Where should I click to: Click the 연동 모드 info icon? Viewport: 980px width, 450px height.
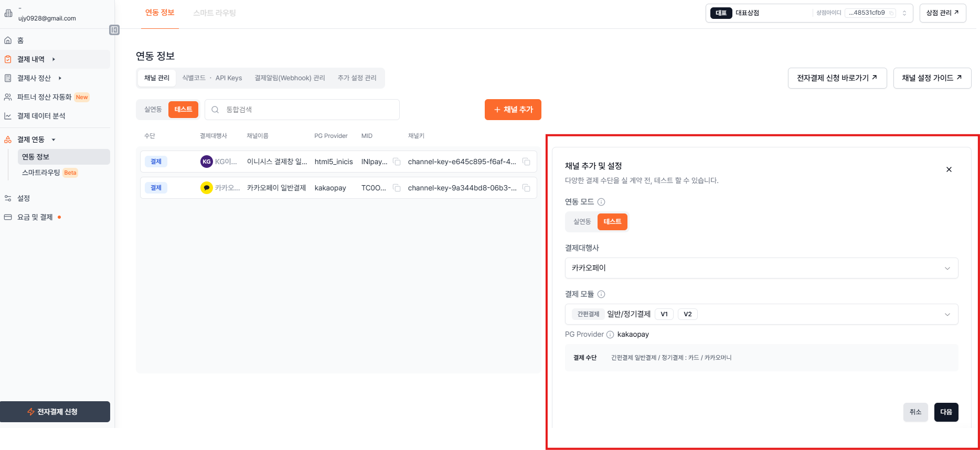tap(602, 202)
